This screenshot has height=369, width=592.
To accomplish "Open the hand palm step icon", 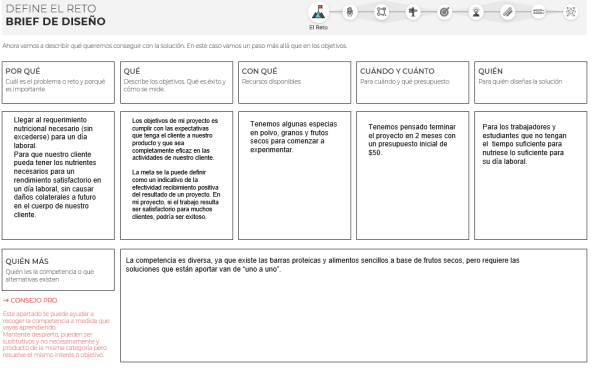I will pyautogui.click(x=350, y=12).
